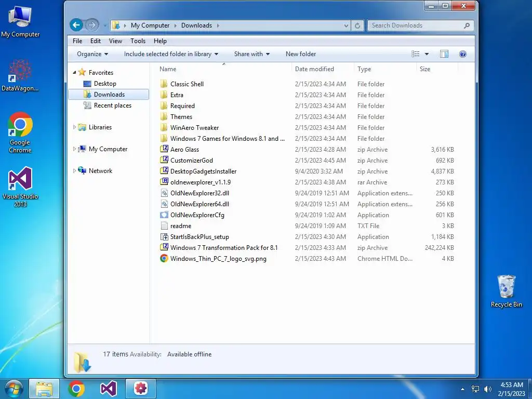Select the readme text file icon
Screen dimensions: 532x399
(x=164, y=225)
